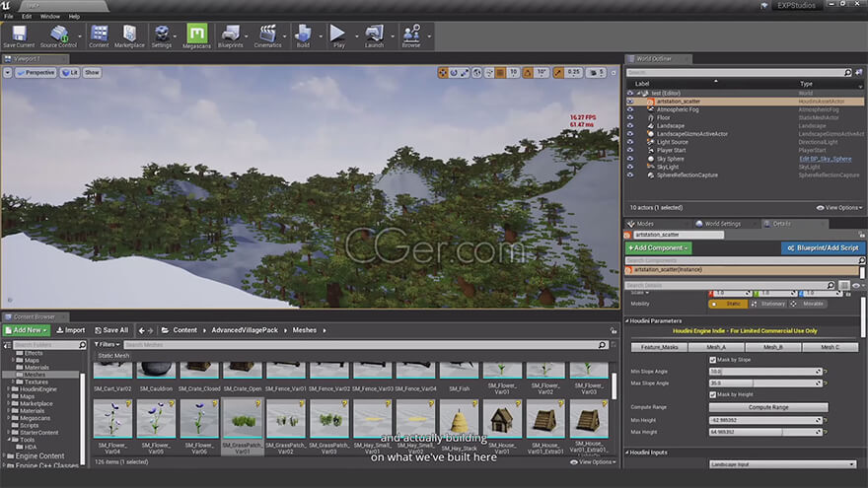Launch the Megascans plugin icon

click(x=196, y=36)
